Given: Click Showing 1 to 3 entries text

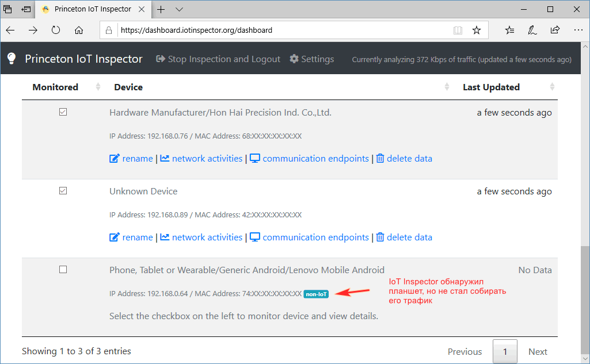Looking at the screenshot, I should click(77, 351).
